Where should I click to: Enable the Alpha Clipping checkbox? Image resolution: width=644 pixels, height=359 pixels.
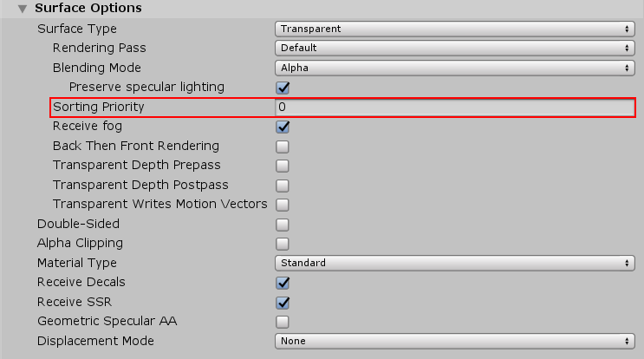coord(283,244)
